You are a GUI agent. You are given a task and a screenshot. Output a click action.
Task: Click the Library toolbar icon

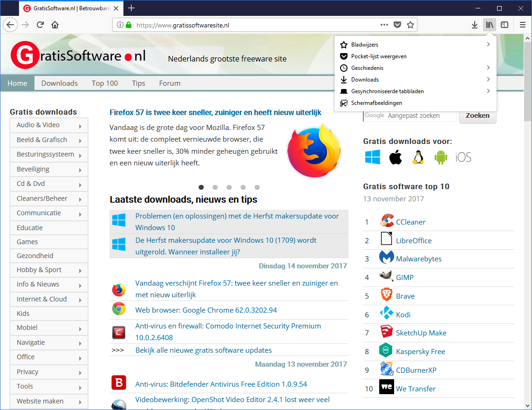point(489,25)
